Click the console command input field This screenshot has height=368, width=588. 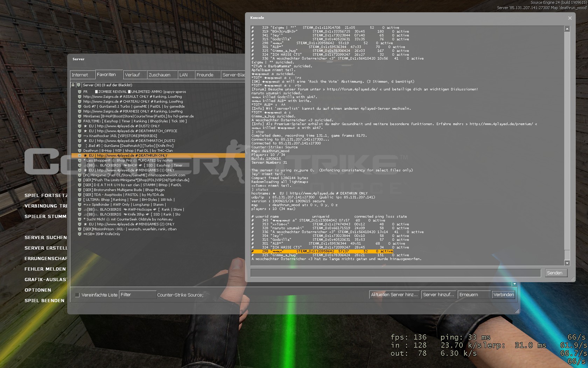(x=396, y=273)
